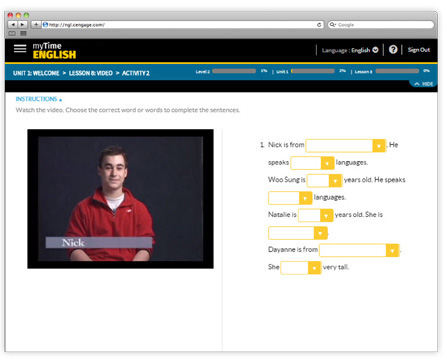Click the top sites grid icon
Viewport: 447px width, 360px height.
click(x=23, y=33)
